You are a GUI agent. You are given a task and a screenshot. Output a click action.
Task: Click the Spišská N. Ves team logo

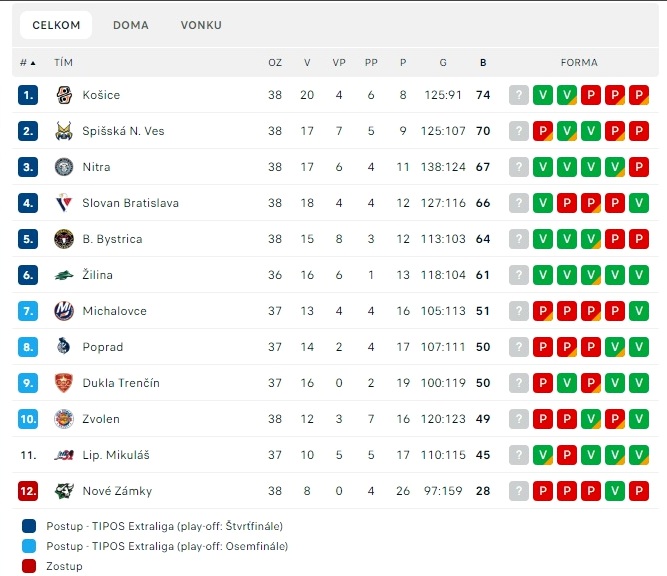tap(64, 131)
